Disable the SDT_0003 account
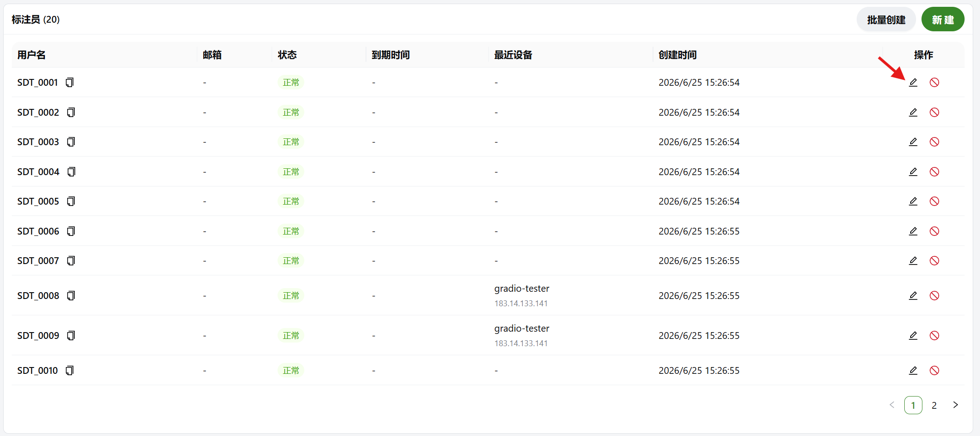 tap(934, 142)
